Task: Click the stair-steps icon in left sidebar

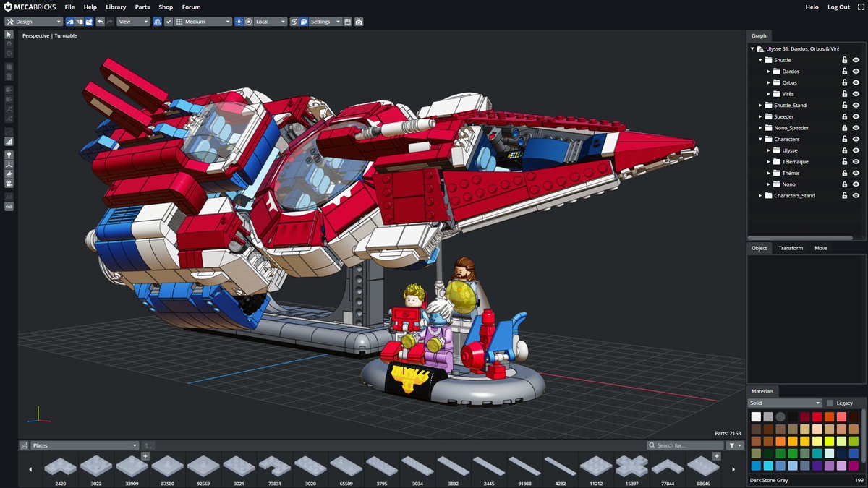Action: click(x=9, y=141)
